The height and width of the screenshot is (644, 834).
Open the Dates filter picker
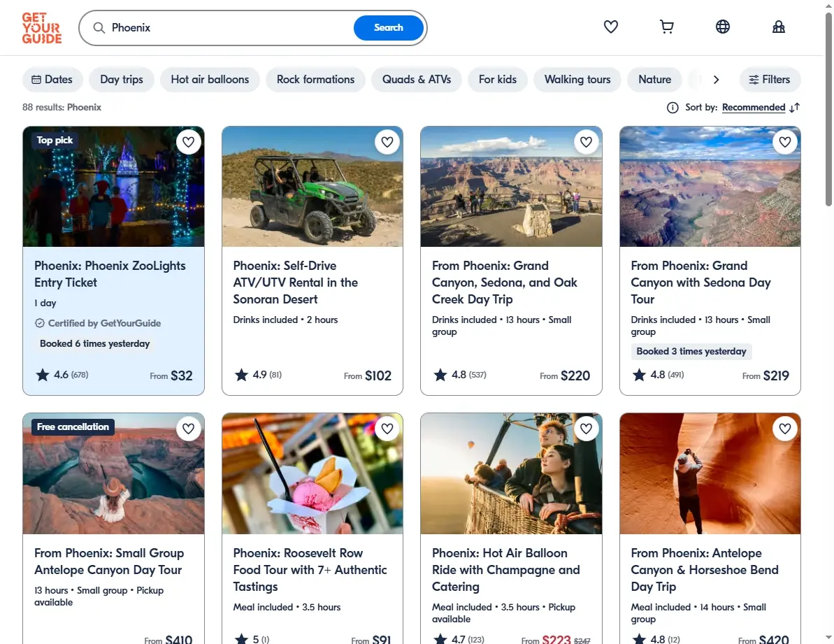click(52, 79)
